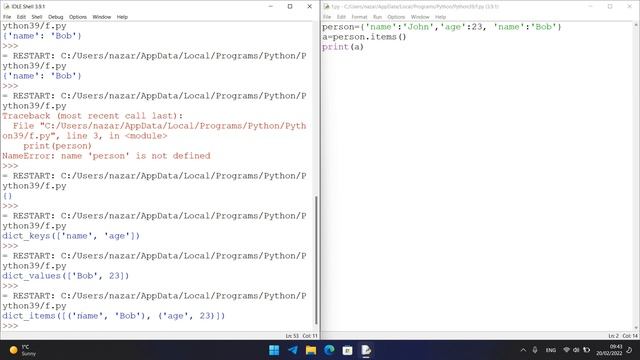Click the f.py editor title bar icon
640x360 pixels.
click(327, 6)
